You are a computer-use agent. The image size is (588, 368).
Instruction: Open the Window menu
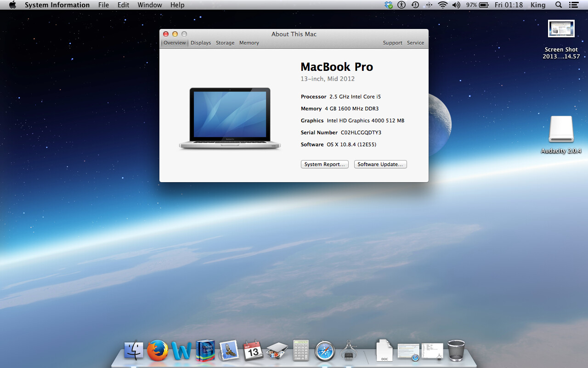coord(150,5)
